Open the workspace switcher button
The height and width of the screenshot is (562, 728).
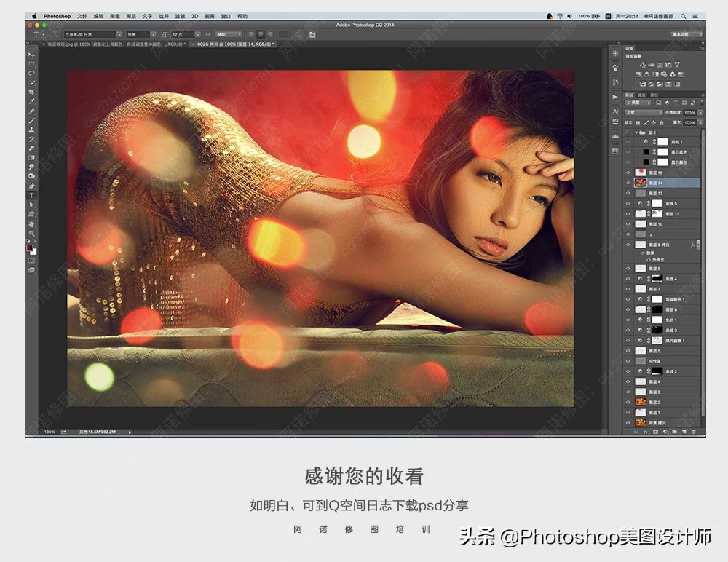click(x=687, y=34)
